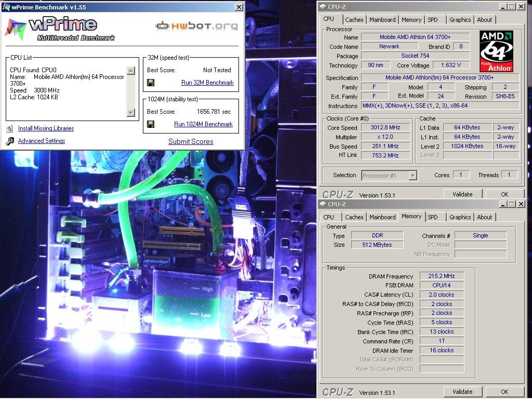Click the FSB:DRAM value CPU/14
Viewport: 532px width, 399px height.
click(442, 285)
